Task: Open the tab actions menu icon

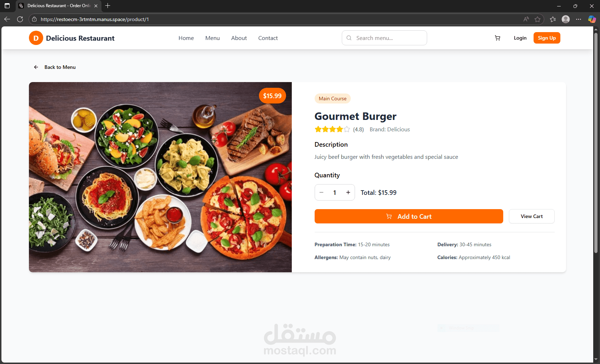Action: pos(7,6)
